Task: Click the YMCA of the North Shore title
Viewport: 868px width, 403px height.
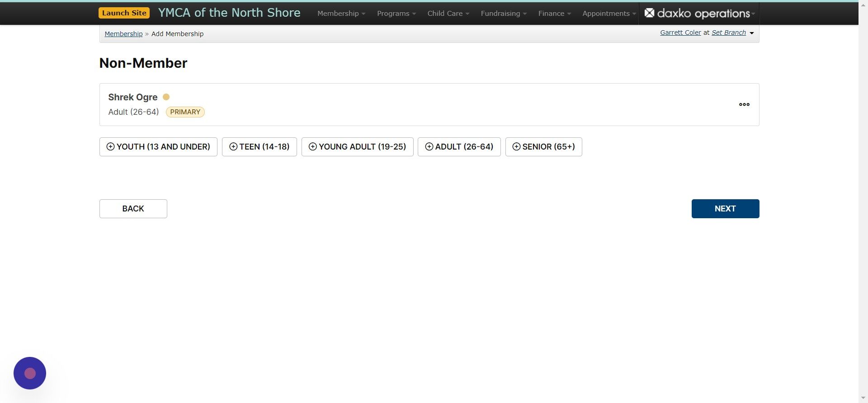Action: (229, 13)
